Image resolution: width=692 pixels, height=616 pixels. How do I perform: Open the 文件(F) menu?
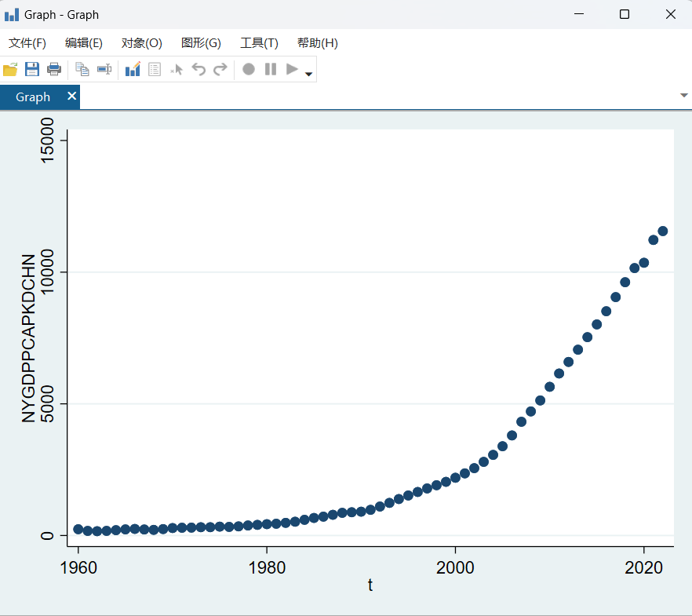tap(27, 43)
